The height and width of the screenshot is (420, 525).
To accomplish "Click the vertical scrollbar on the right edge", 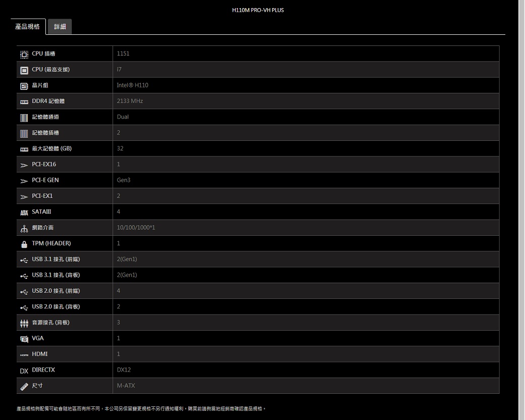I will click(x=521, y=210).
